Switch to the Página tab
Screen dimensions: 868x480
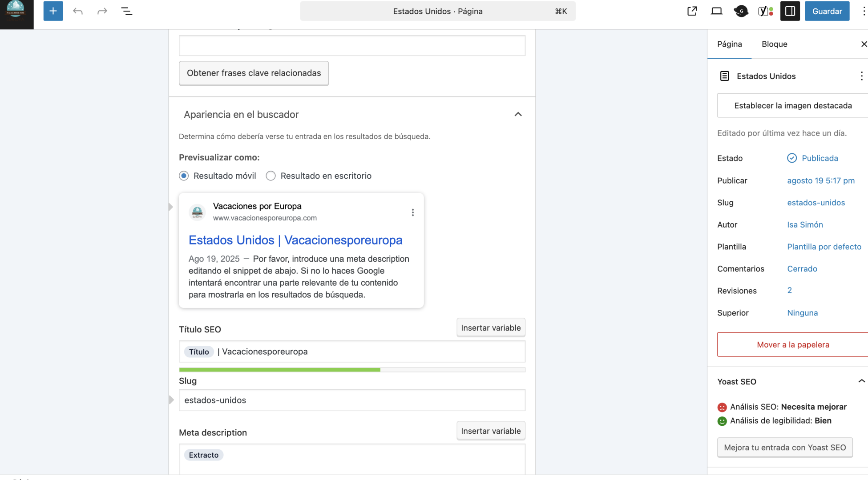729,44
